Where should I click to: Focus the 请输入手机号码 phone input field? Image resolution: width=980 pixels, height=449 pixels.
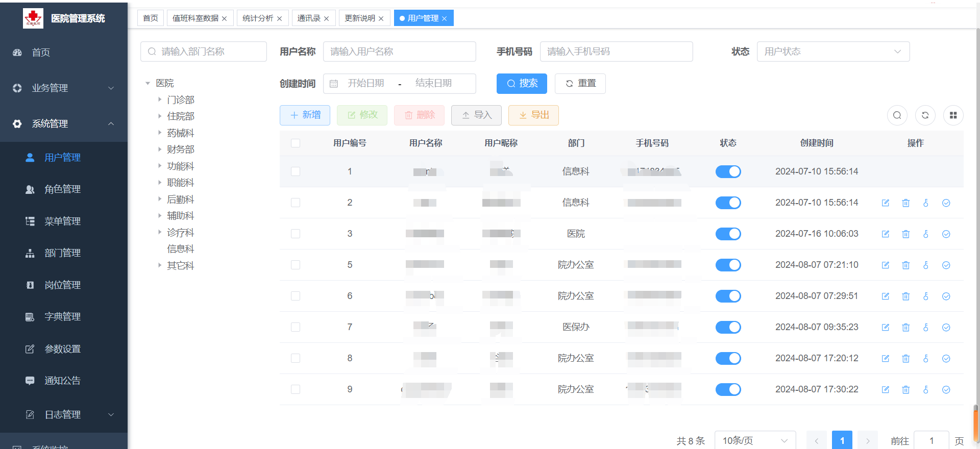(x=616, y=52)
